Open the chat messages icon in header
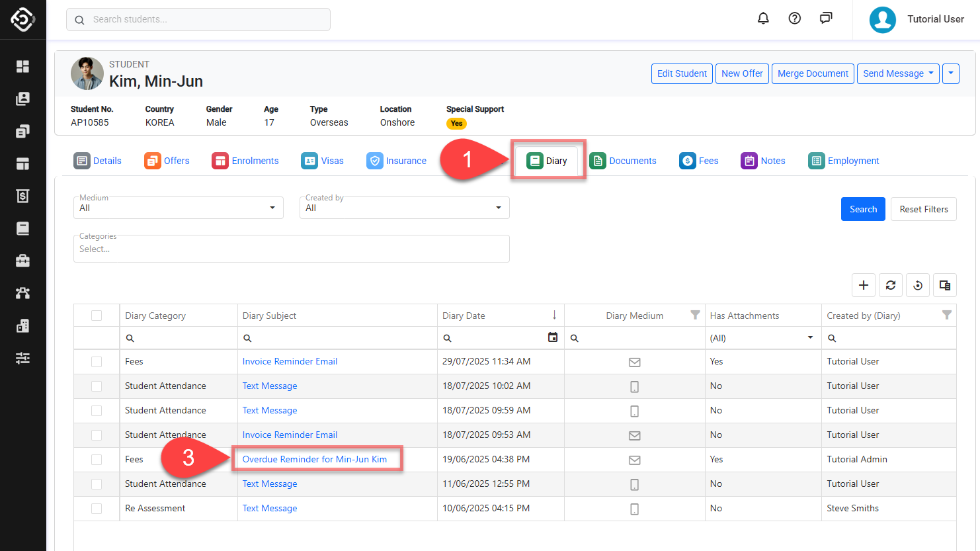980x551 pixels. pyautogui.click(x=826, y=19)
